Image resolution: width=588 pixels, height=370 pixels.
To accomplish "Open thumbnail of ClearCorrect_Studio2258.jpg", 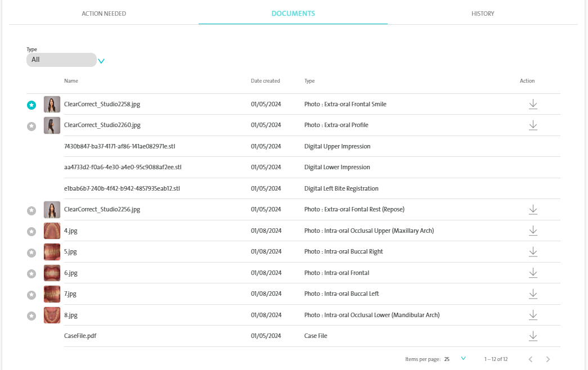I will [x=52, y=104].
